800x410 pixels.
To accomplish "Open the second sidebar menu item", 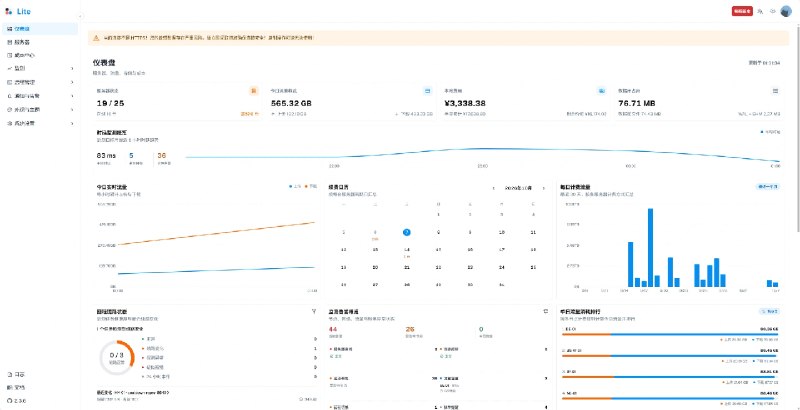I will (40, 42).
